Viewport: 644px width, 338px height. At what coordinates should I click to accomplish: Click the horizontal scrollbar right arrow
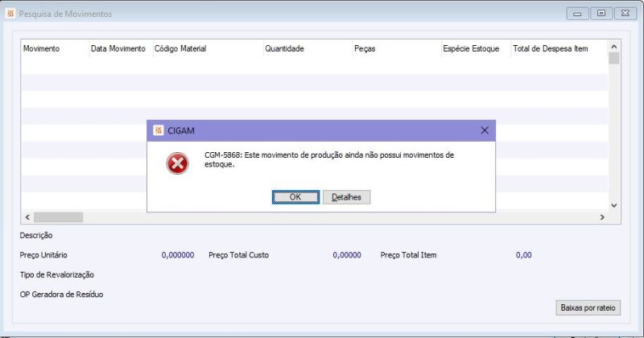(602, 216)
